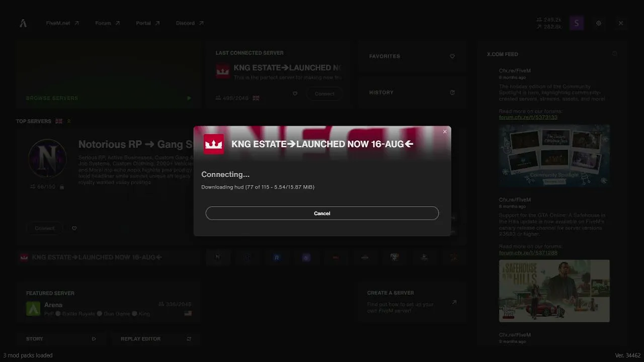
Task: Open the Portal link
Action: (x=148, y=23)
